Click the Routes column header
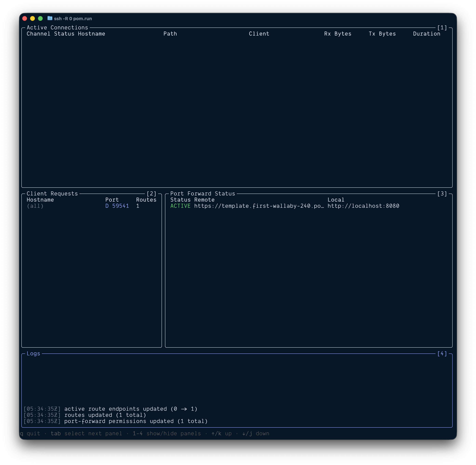This screenshot has width=476, height=465. pyautogui.click(x=146, y=200)
